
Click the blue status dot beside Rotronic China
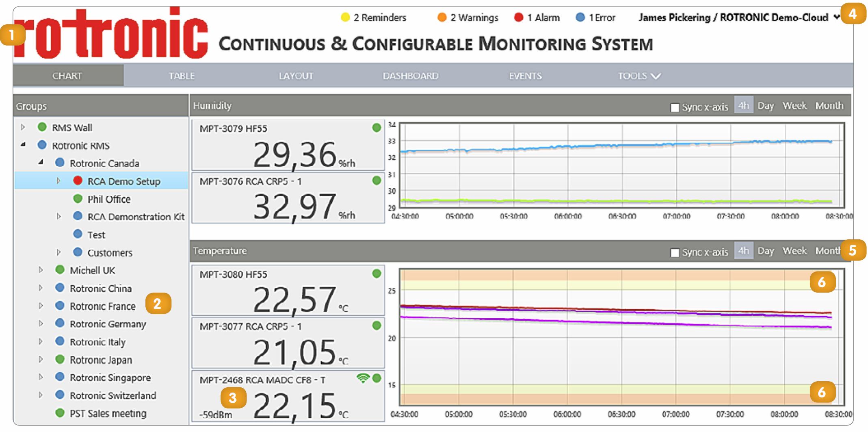(60, 288)
